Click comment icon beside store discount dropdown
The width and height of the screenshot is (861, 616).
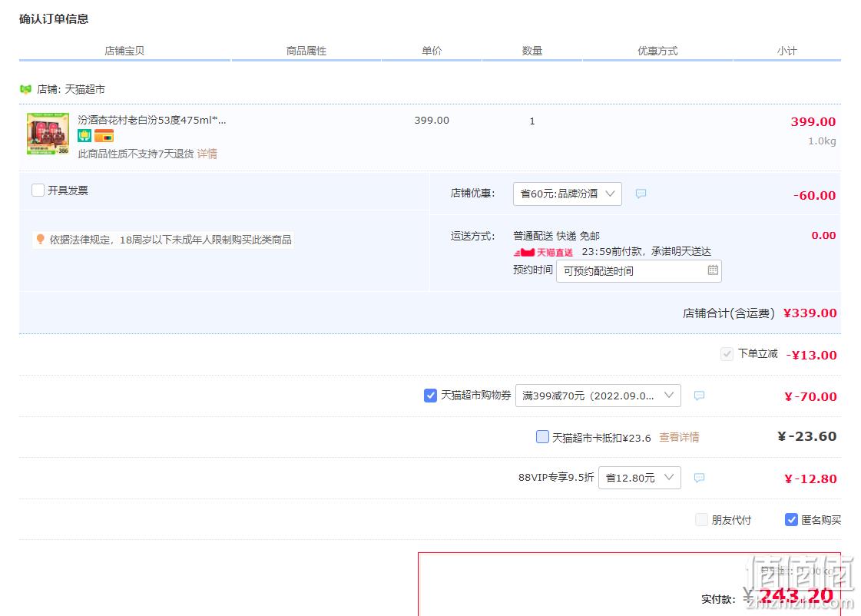(641, 194)
